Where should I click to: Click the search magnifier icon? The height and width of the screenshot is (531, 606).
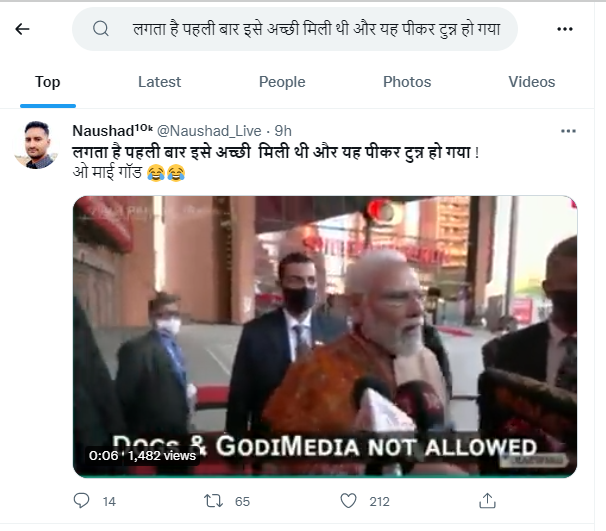pos(100,29)
